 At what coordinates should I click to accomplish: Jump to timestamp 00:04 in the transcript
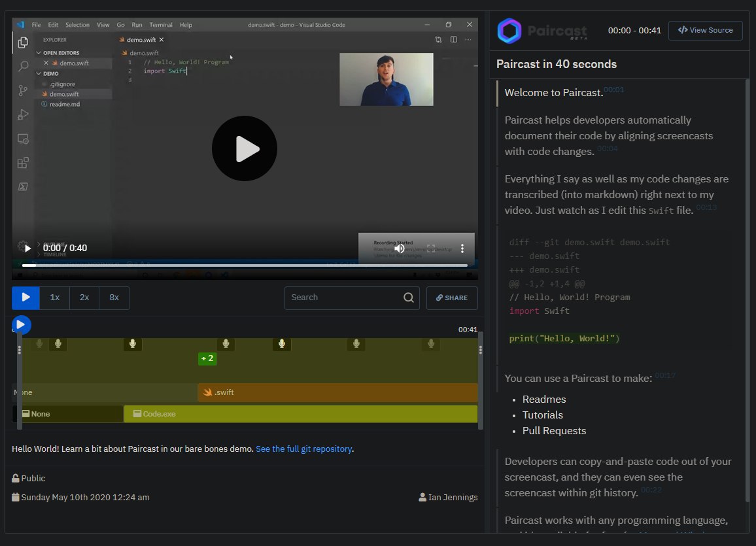coord(607,148)
